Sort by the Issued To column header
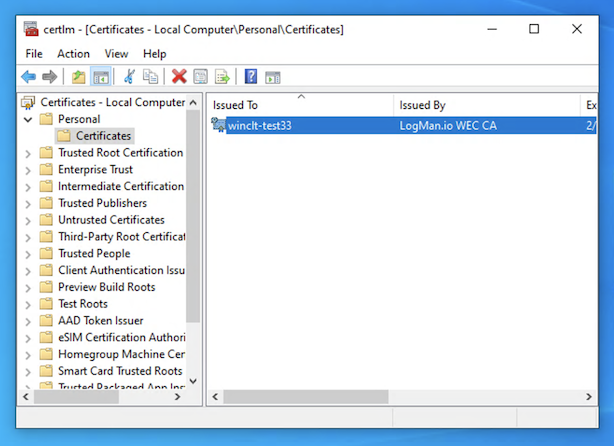614x446 pixels. coord(300,105)
